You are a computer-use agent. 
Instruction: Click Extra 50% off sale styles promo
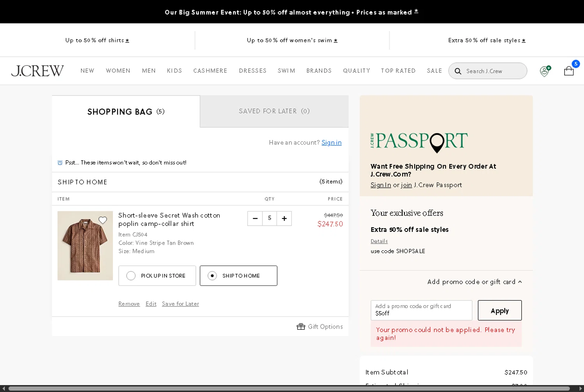pyautogui.click(x=487, y=40)
